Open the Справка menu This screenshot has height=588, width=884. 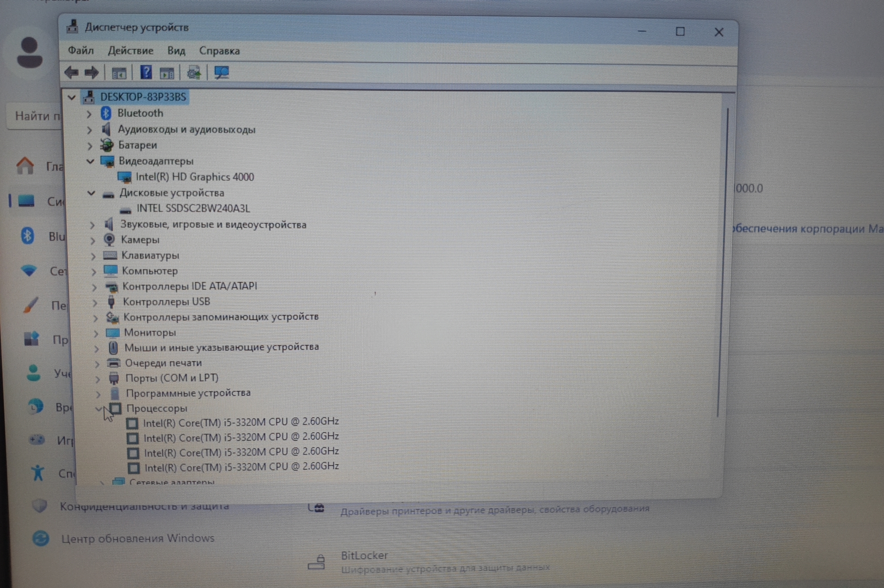point(219,51)
